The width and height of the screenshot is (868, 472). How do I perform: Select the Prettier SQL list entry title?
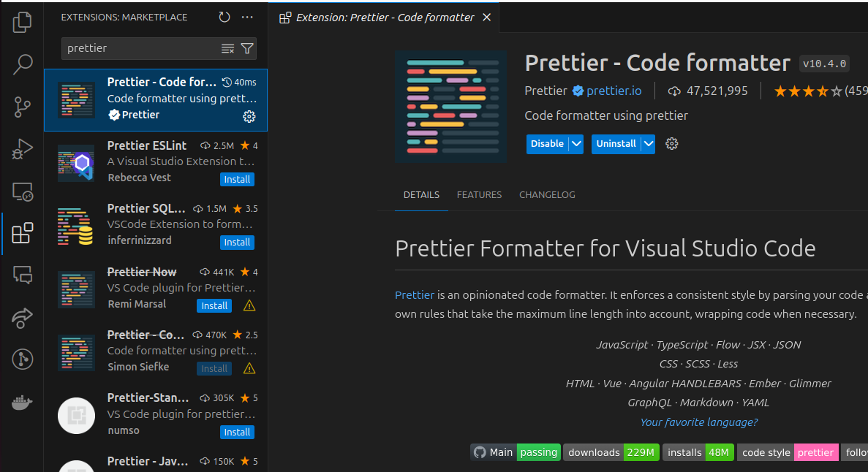coord(146,209)
